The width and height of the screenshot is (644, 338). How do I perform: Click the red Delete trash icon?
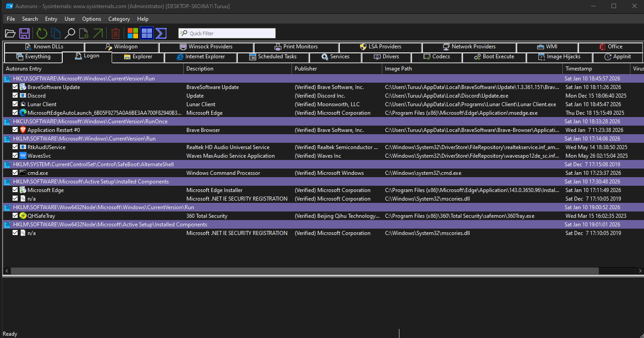tap(116, 33)
